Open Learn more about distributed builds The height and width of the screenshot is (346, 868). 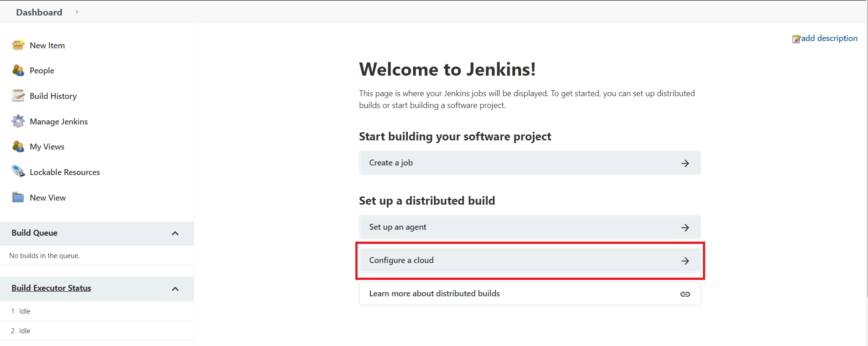pyautogui.click(x=530, y=294)
